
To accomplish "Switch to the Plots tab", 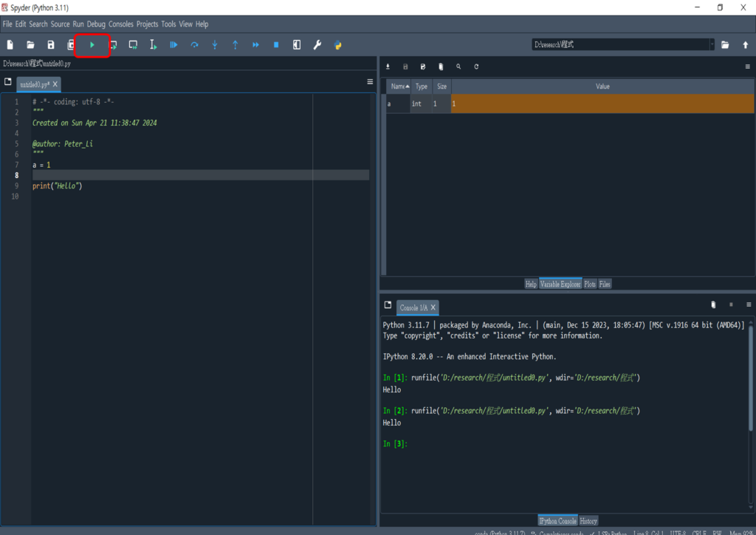I will 590,284.
